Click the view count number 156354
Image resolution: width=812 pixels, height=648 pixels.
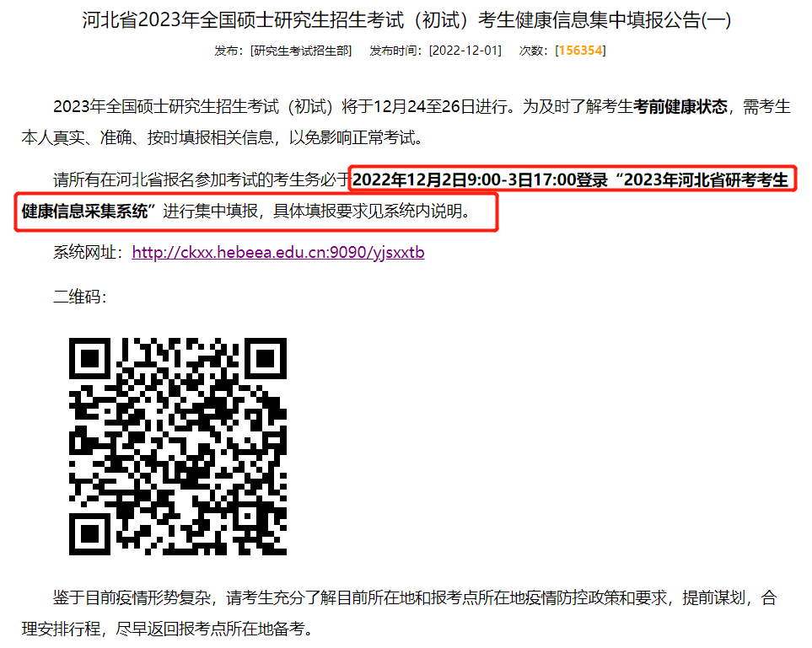coord(580,51)
